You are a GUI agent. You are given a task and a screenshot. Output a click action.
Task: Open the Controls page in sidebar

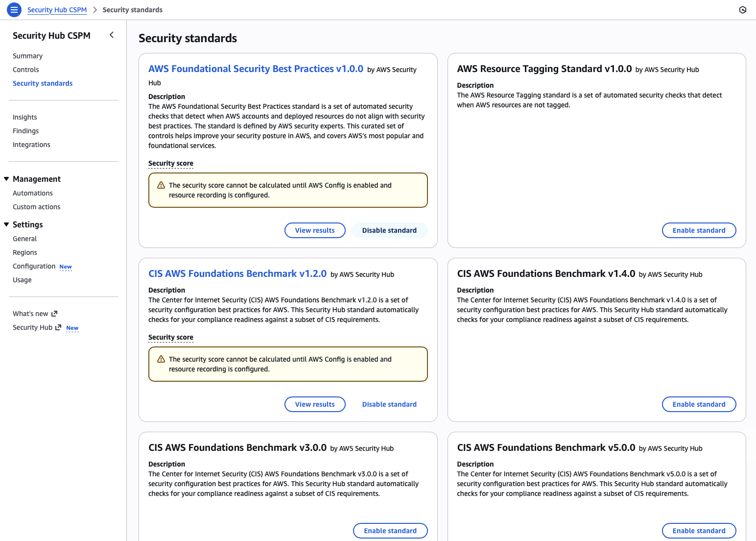coord(26,70)
